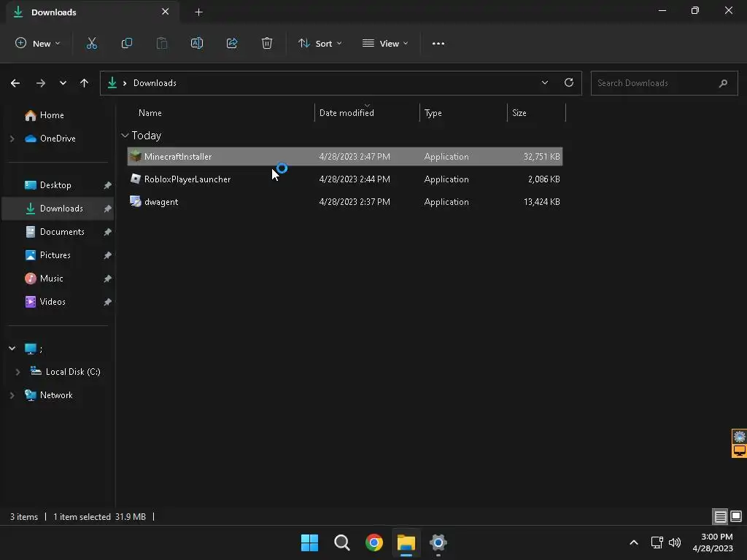Unpin Documents from Quick access

(108, 232)
